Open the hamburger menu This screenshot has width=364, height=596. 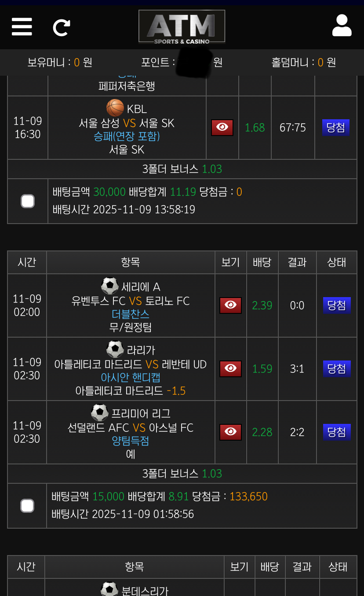tap(22, 27)
